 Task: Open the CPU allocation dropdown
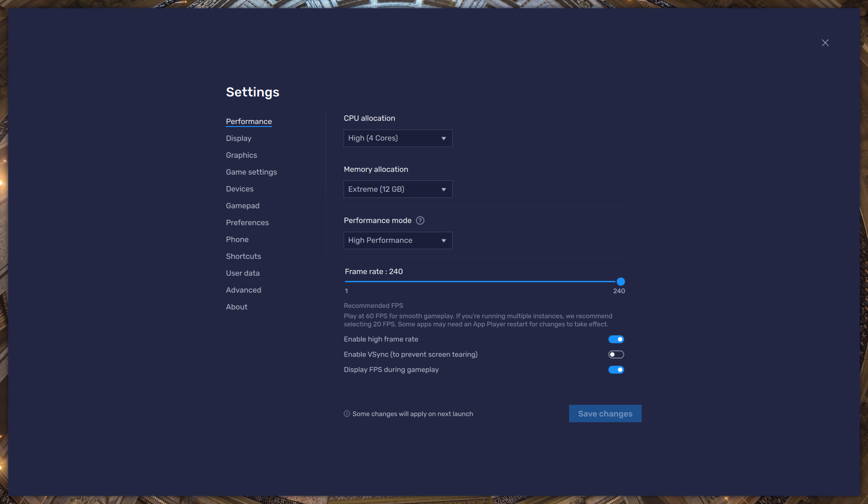(398, 138)
